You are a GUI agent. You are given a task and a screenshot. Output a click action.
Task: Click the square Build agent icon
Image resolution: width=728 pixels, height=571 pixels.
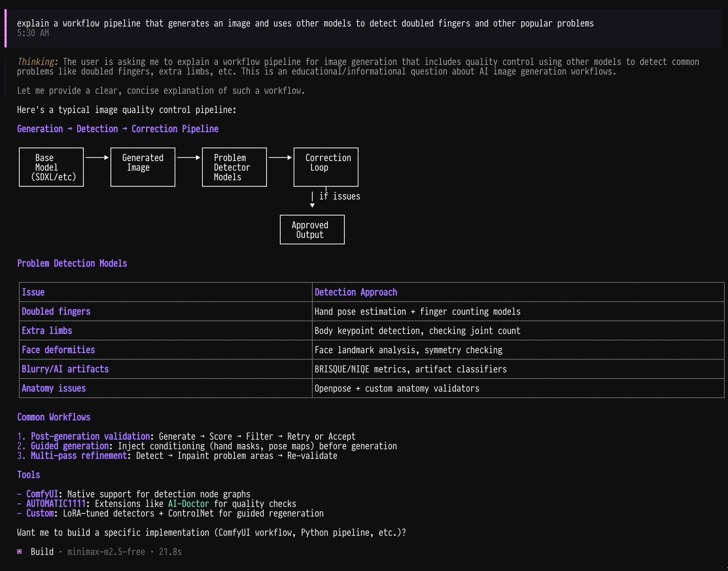[20, 551]
